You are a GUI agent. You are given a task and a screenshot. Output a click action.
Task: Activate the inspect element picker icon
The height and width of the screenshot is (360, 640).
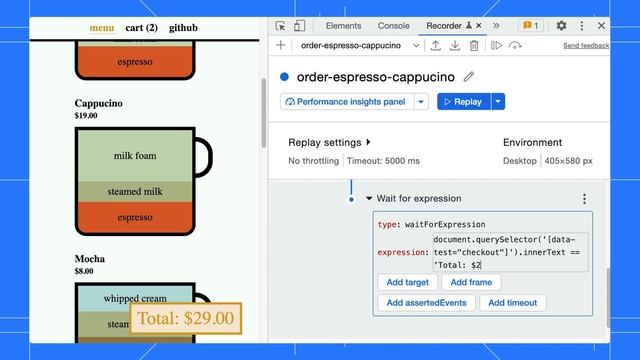280,26
